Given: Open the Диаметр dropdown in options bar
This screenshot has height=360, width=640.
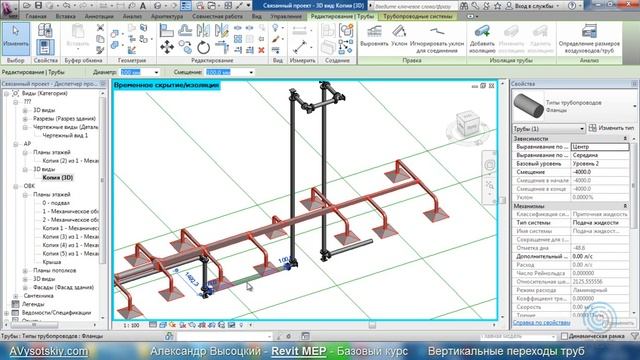Looking at the screenshot, I should point(156,72).
